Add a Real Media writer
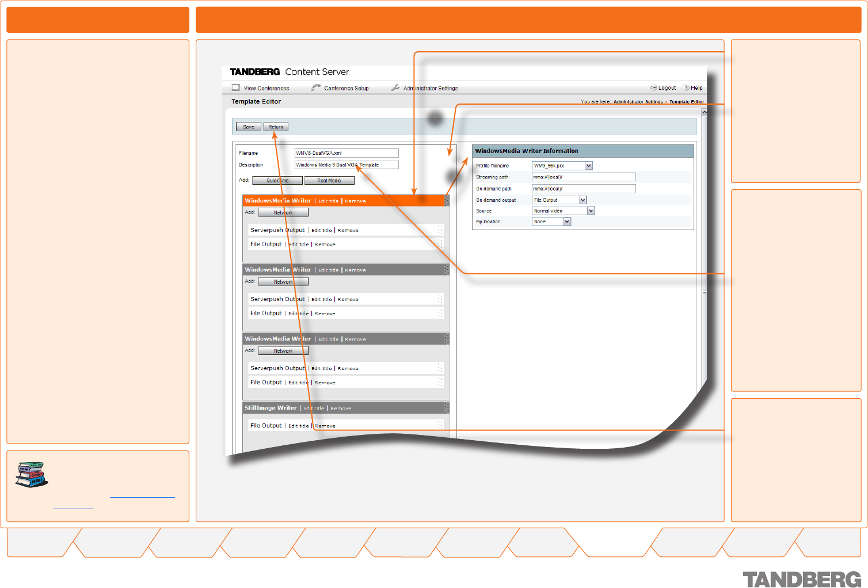The image size is (868, 588). click(x=329, y=181)
